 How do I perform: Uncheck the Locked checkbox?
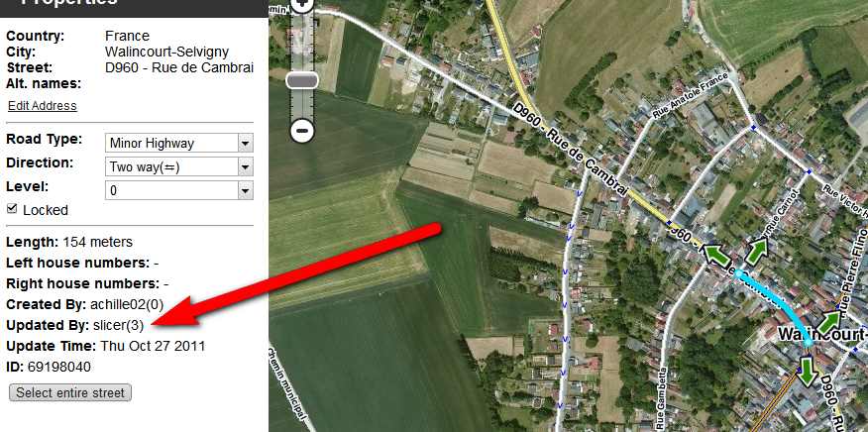[x=12, y=209]
